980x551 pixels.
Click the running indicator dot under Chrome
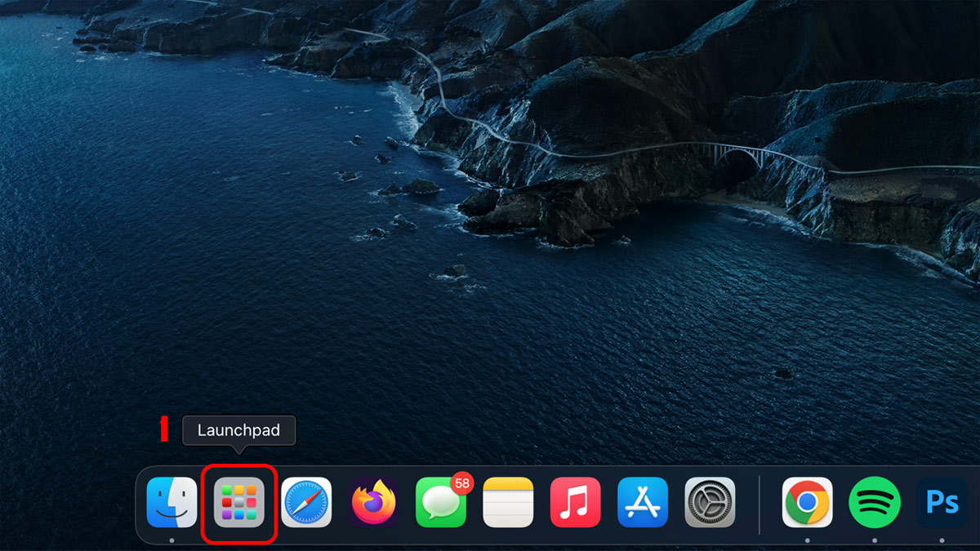(x=807, y=539)
